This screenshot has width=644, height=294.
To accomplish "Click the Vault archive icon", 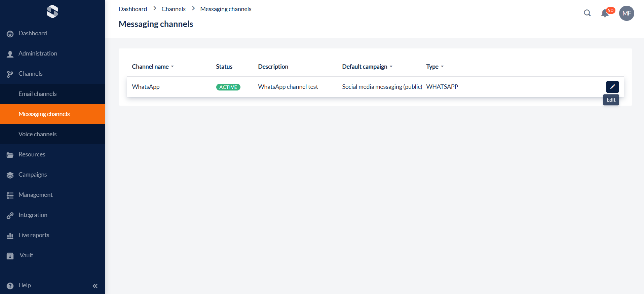I will click(10, 256).
